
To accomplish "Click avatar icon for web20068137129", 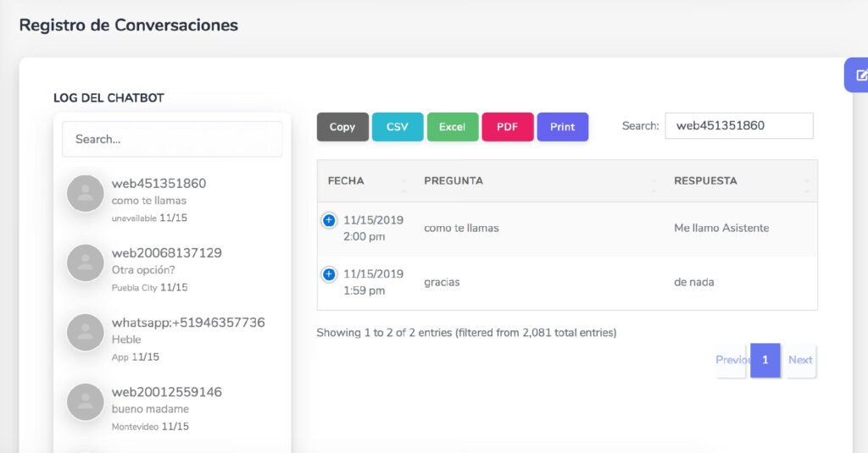I will 86,263.
